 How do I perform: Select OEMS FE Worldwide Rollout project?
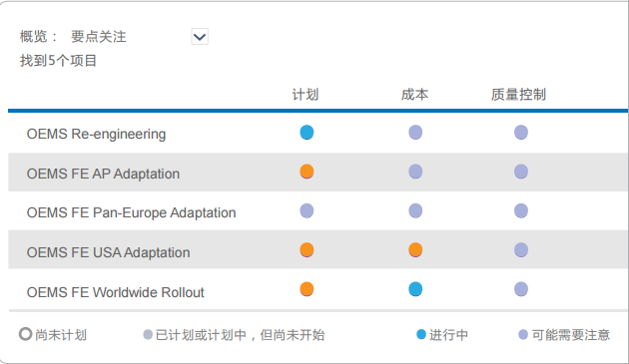[116, 292]
